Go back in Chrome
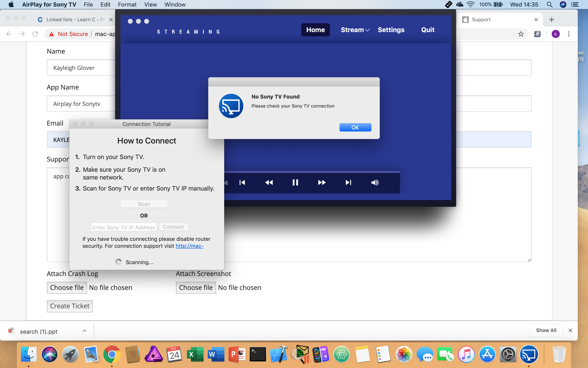The width and height of the screenshot is (588, 368). click(x=9, y=34)
